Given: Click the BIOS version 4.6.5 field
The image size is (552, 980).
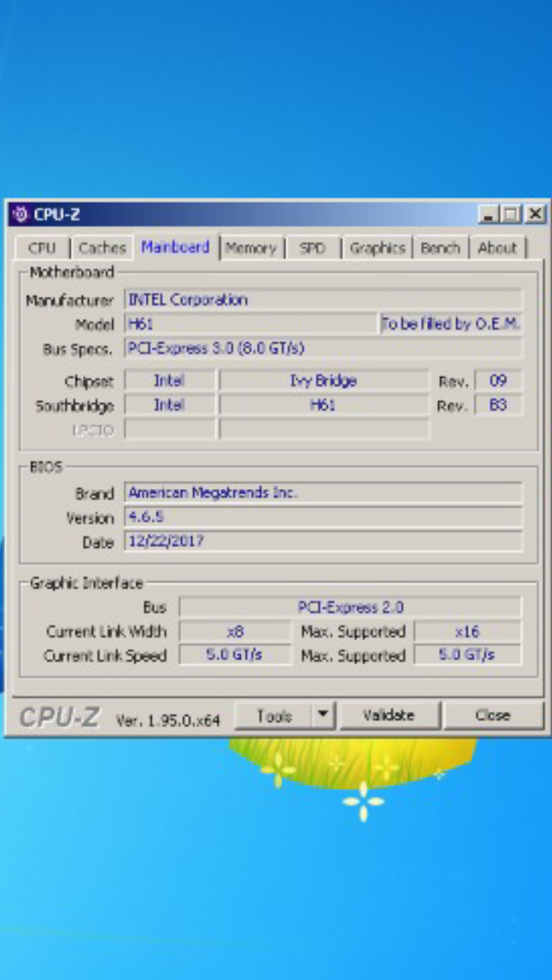Looking at the screenshot, I should click(323, 518).
